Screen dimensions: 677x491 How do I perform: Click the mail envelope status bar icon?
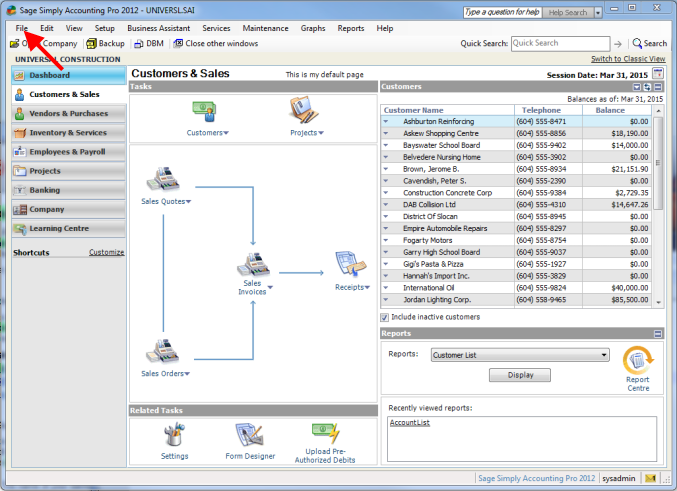click(650, 478)
